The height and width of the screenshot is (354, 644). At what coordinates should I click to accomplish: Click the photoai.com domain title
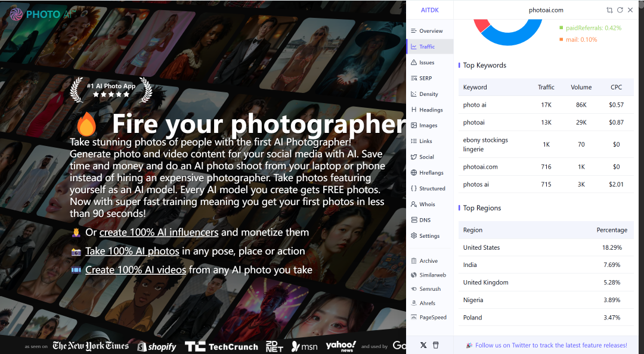coord(546,10)
